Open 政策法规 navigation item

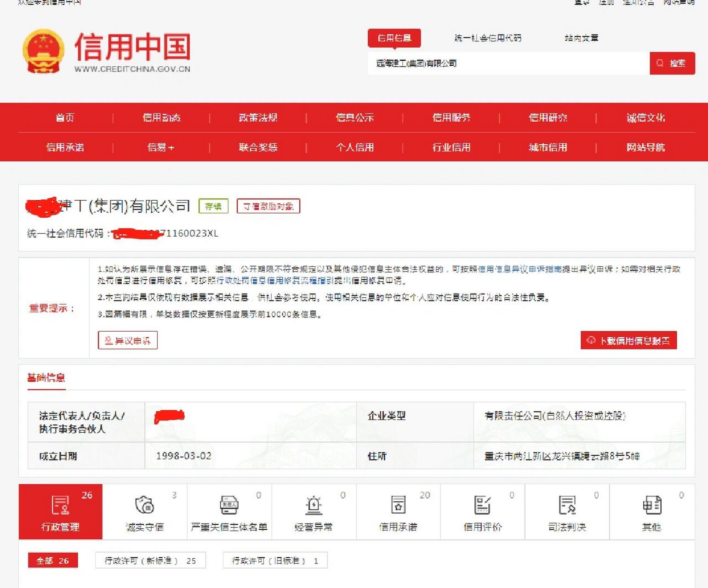tap(258, 118)
